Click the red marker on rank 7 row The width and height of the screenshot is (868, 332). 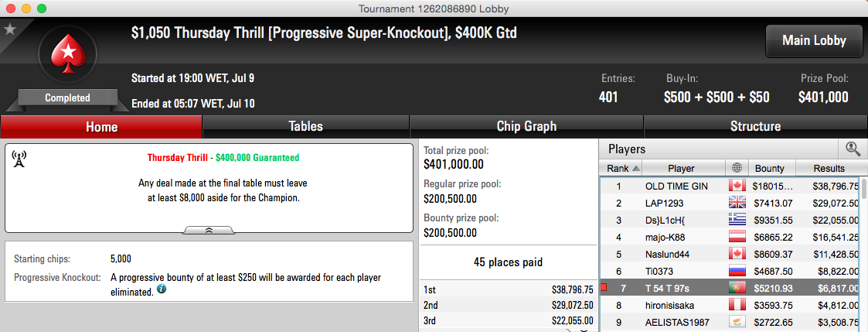(x=604, y=288)
